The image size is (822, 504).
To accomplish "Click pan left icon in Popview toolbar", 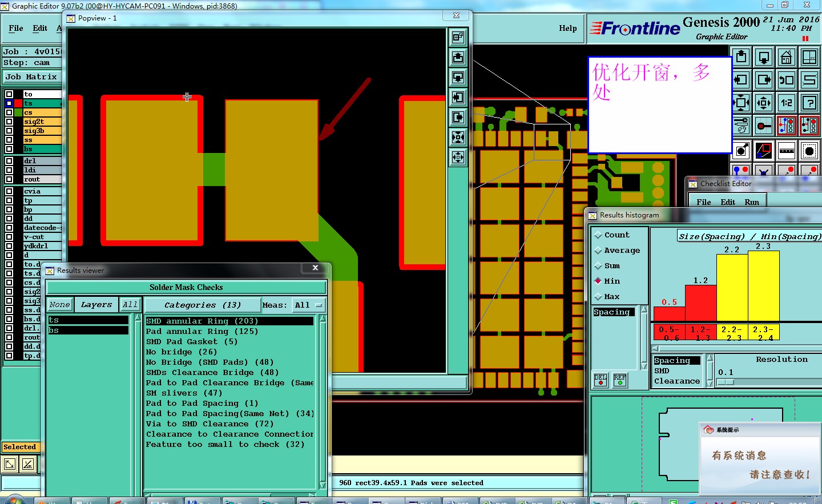I will (x=458, y=98).
